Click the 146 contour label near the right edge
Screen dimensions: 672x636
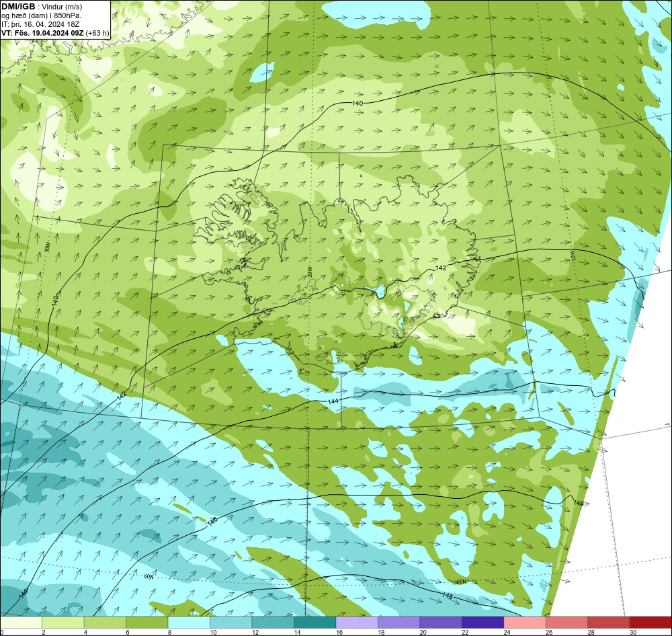click(x=578, y=503)
